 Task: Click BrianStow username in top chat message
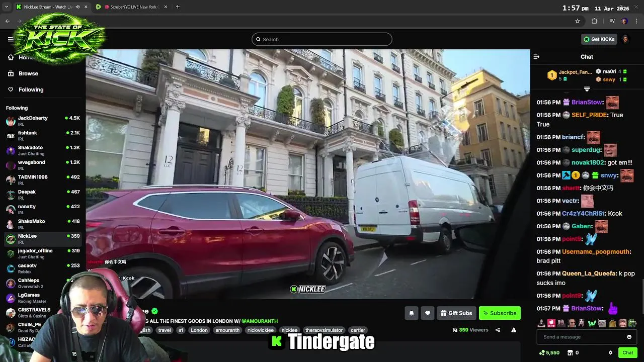(x=587, y=102)
